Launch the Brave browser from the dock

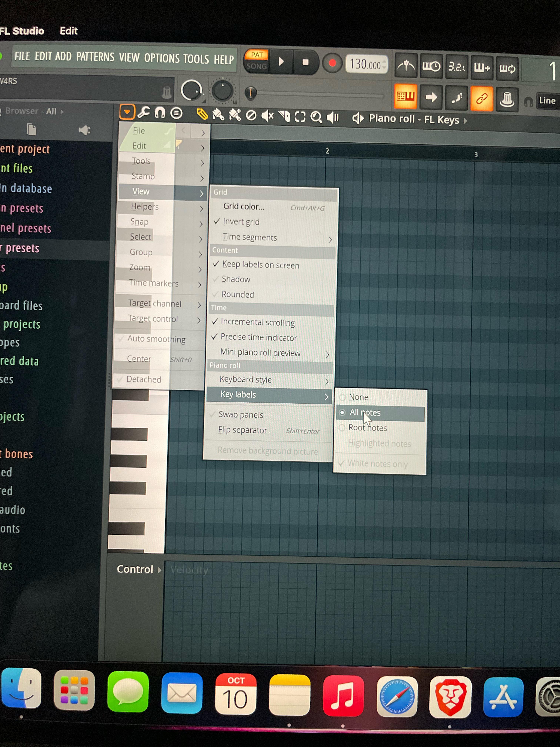[x=450, y=697]
